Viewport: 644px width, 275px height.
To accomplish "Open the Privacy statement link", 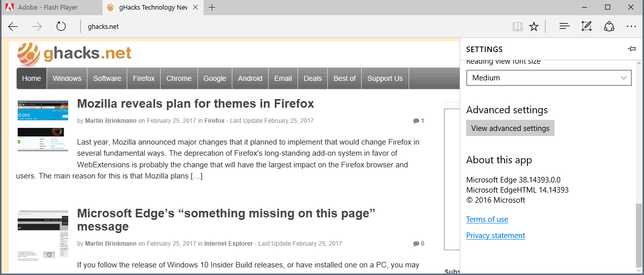I will pos(496,236).
